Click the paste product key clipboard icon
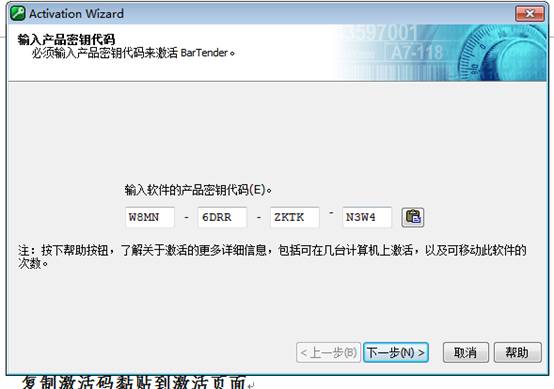 pyautogui.click(x=413, y=217)
